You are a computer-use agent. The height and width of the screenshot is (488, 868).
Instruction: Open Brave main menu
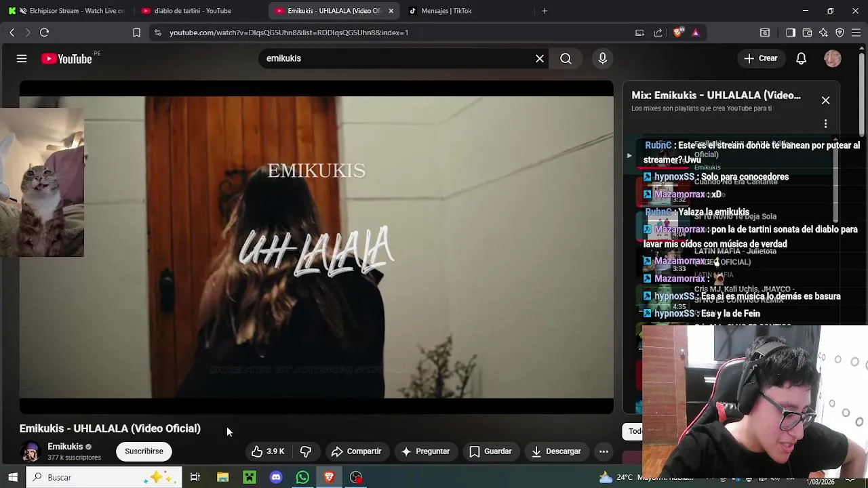point(856,33)
